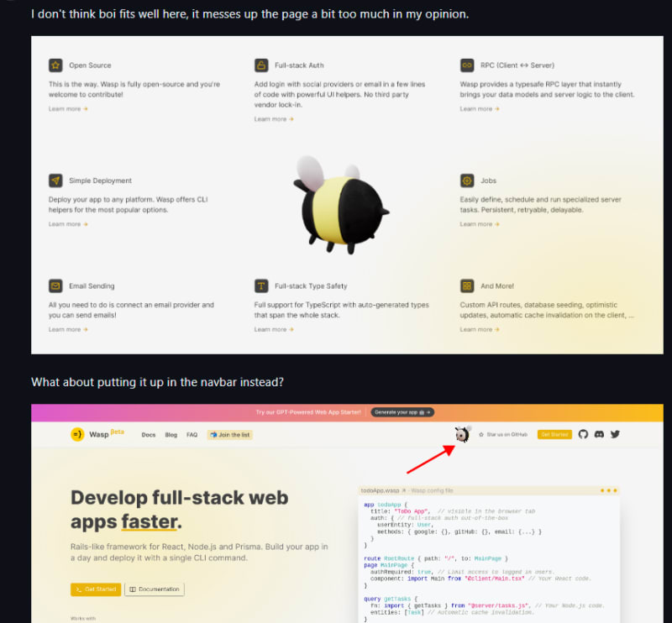This screenshot has width=672, height=623.
Task: Click the large bee mascot image
Action: (x=341, y=205)
